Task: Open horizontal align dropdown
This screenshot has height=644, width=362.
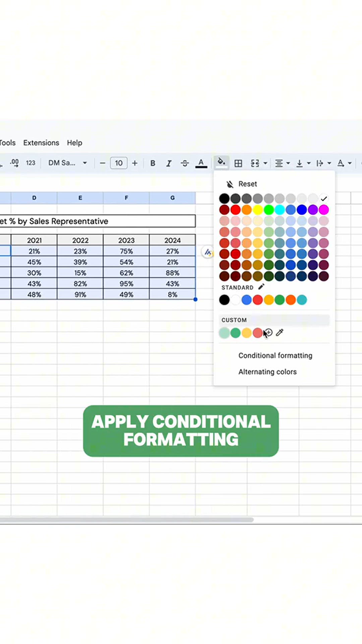Action: (x=282, y=163)
